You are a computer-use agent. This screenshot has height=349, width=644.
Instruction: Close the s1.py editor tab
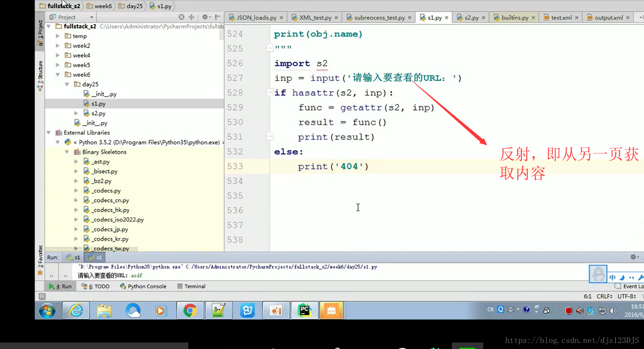pos(447,18)
